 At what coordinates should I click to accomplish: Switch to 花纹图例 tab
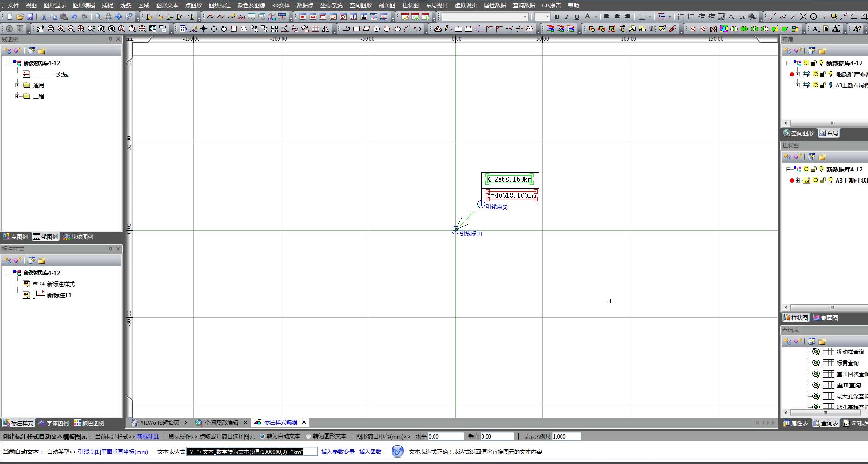click(x=78, y=237)
